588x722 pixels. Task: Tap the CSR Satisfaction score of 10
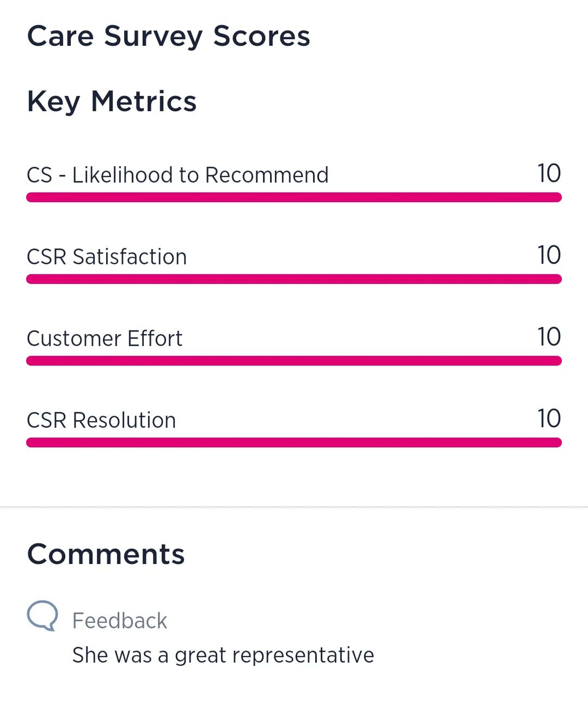pos(549,255)
